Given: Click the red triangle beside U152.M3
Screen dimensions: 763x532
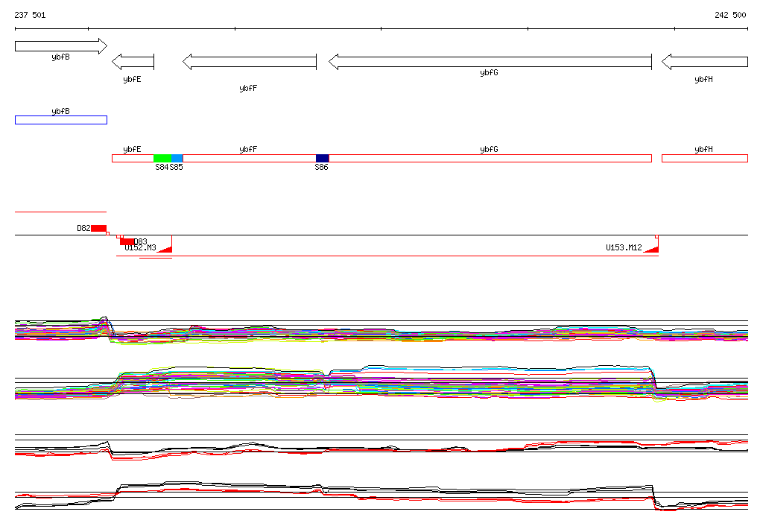Looking at the screenshot, I should pyautogui.click(x=165, y=249).
